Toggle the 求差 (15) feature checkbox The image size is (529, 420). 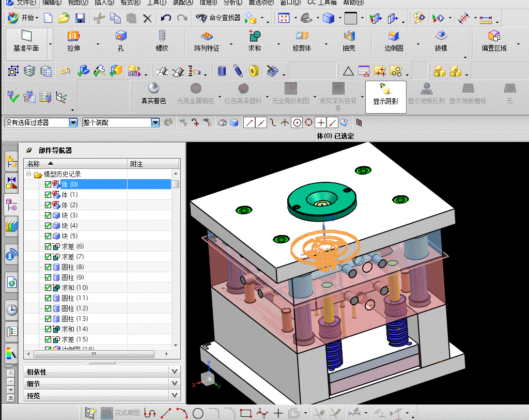pyautogui.click(x=48, y=339)
